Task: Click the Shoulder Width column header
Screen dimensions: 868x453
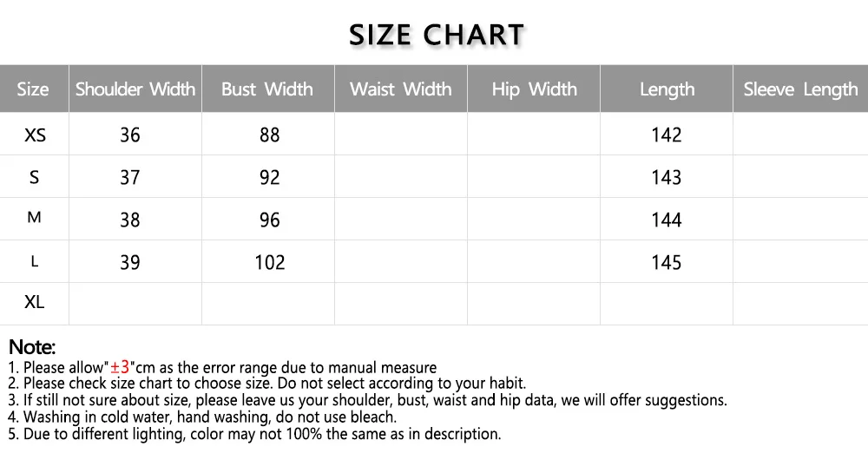Action: [135, 89]
